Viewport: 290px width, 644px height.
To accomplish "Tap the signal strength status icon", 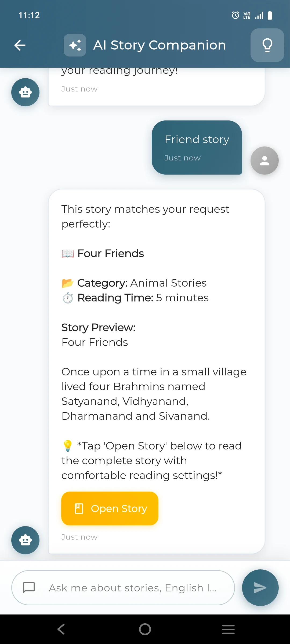I will coord(259,15).
